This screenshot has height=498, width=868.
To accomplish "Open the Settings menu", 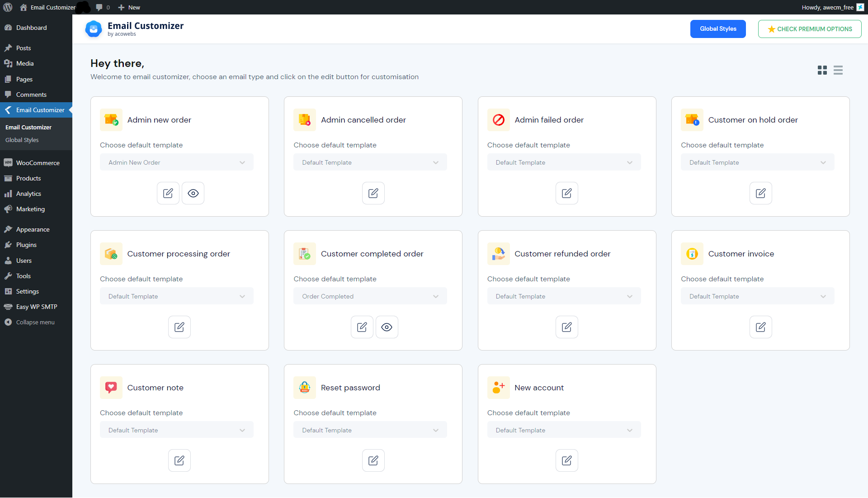I will click(x=36, y=291).
